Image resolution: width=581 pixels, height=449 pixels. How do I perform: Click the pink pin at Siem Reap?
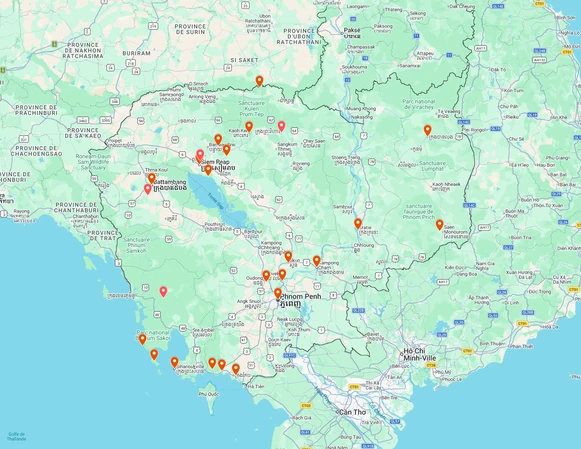[x=200, y=155]
